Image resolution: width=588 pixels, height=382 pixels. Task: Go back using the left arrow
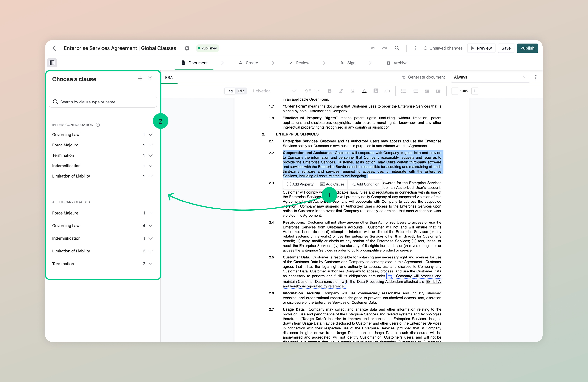[x=54, y=48]
